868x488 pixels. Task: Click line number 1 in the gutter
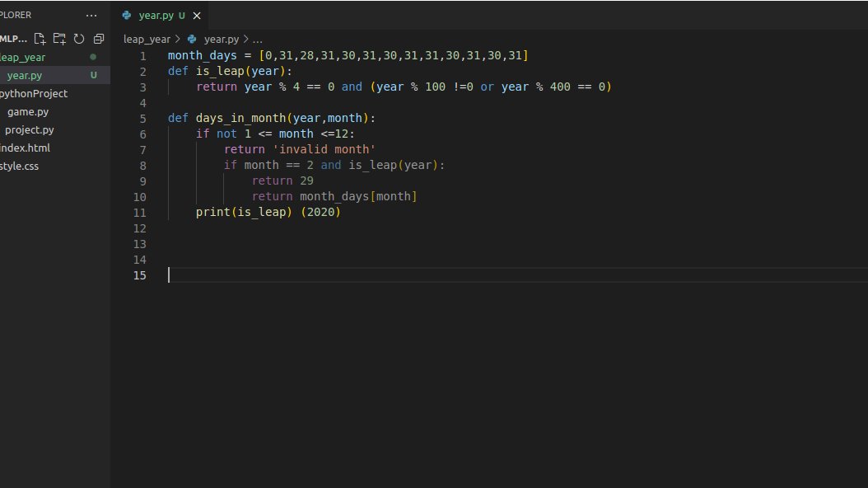[x=142, y=56]
